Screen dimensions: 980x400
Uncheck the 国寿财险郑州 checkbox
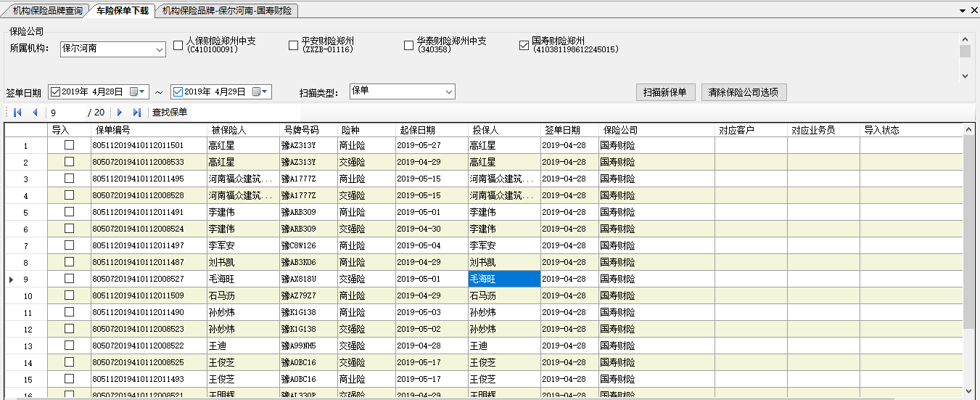click(x=524, y=46)
